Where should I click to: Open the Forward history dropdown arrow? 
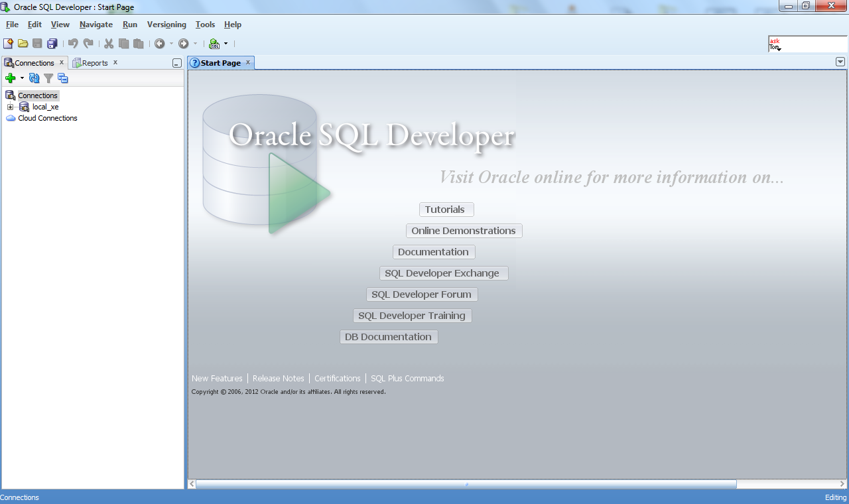click(195, 44)
